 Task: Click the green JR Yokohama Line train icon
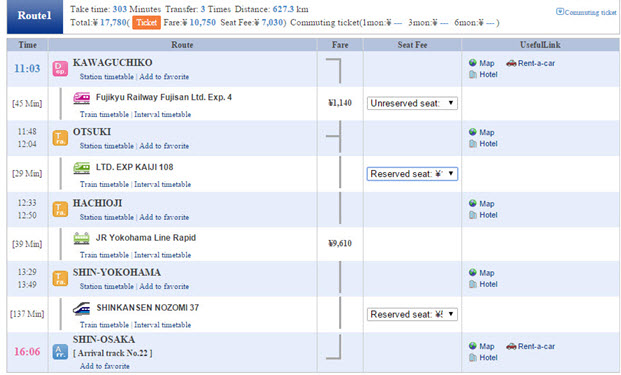point(82,238)
